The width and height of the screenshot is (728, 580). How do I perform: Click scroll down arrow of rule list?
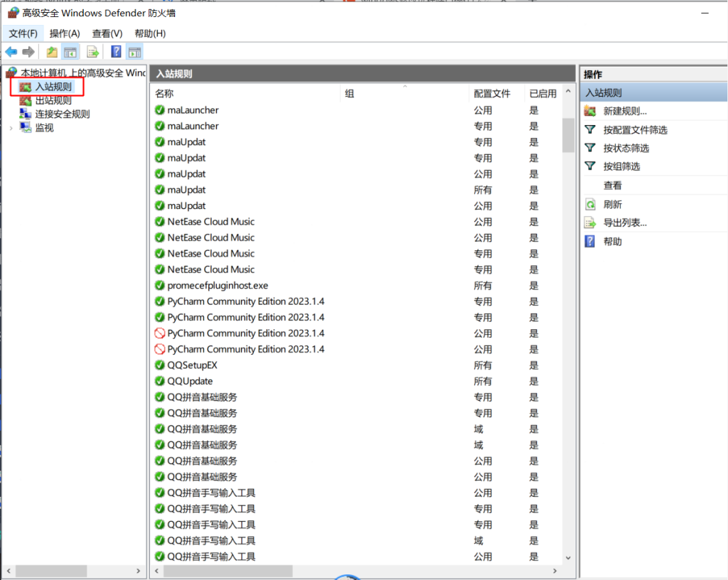coord(568,557)
